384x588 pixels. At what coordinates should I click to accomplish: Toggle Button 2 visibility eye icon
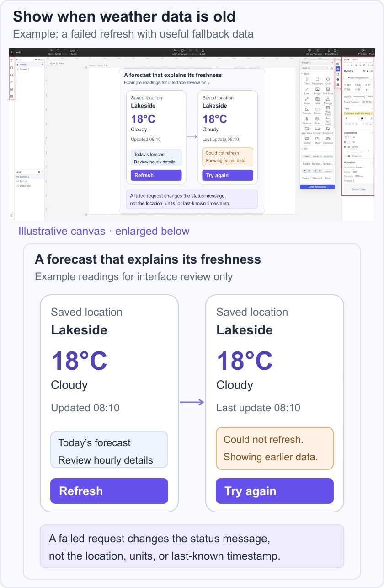tap(364, 71)
